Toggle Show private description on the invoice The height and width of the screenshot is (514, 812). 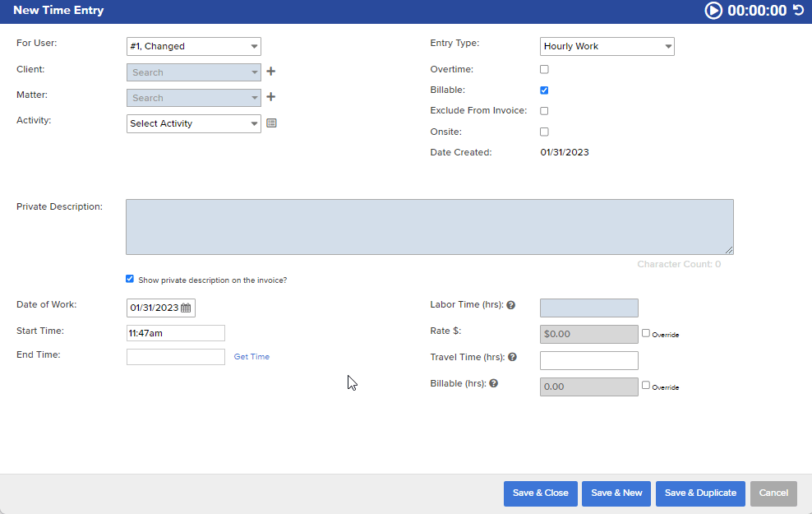click(130, 279)
